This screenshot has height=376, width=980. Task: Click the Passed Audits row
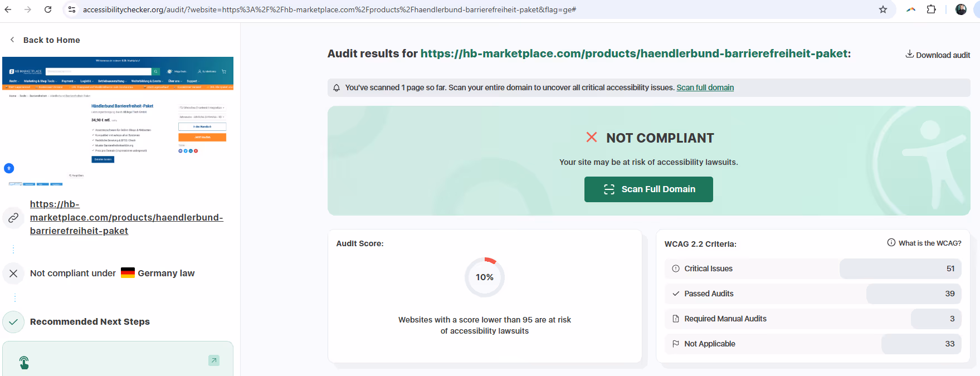pos(813,294)
